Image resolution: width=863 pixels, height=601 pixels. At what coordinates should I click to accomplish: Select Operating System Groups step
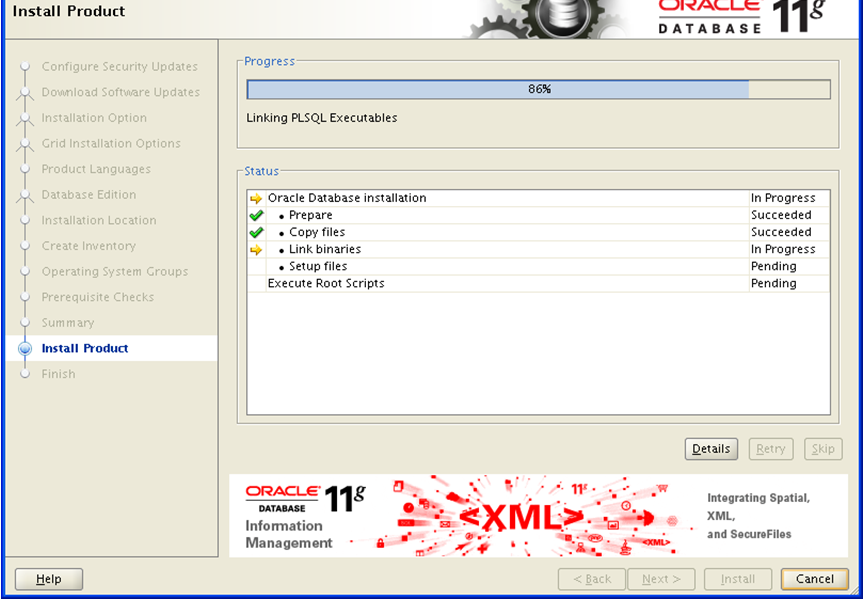tap(115, 271)
